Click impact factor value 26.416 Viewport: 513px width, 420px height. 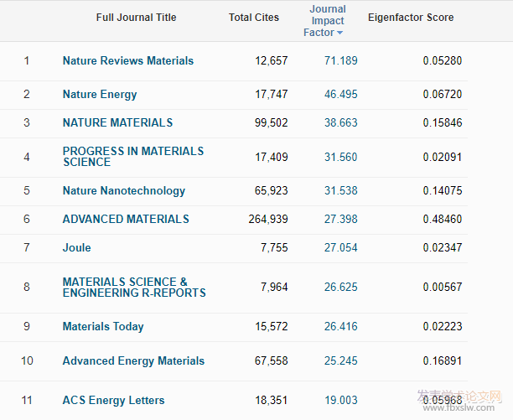tap(341, 326)
